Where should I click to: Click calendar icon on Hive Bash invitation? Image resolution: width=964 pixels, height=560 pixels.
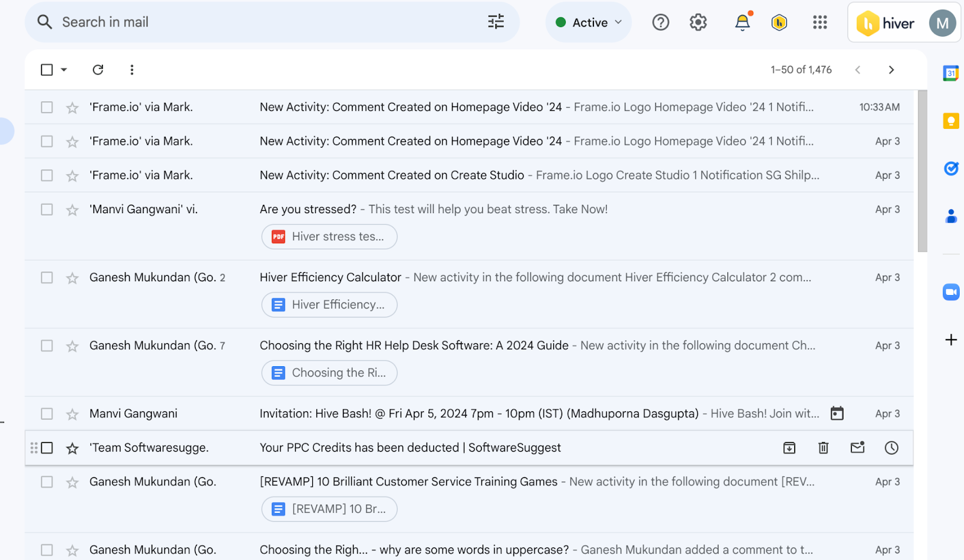837,414
